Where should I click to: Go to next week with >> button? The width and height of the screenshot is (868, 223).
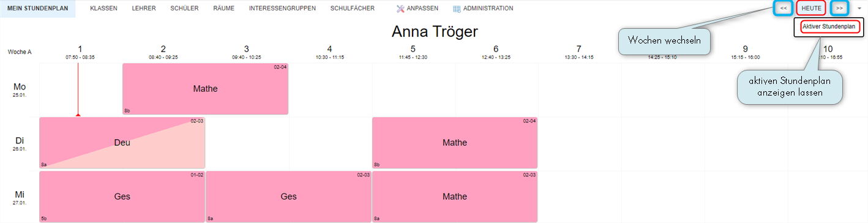[839, 8]
